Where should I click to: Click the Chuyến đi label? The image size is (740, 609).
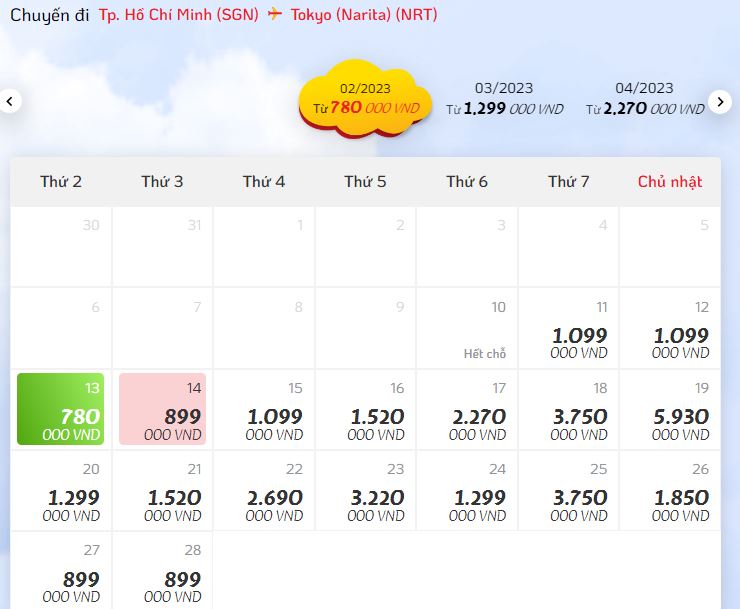click(50, 15)
